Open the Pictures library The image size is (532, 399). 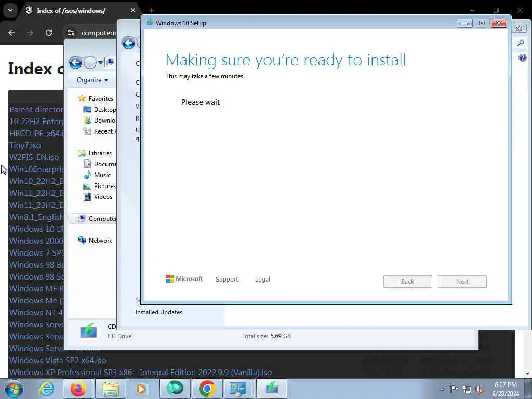coord(104,186)
